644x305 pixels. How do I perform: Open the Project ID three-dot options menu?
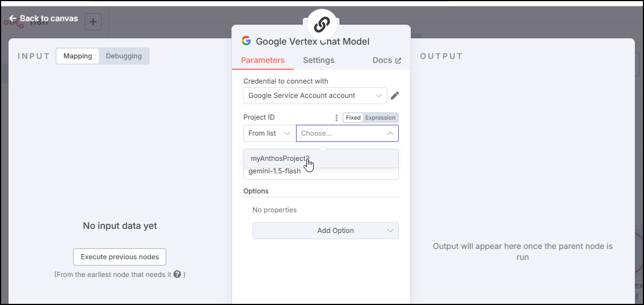tap(337, 117)
